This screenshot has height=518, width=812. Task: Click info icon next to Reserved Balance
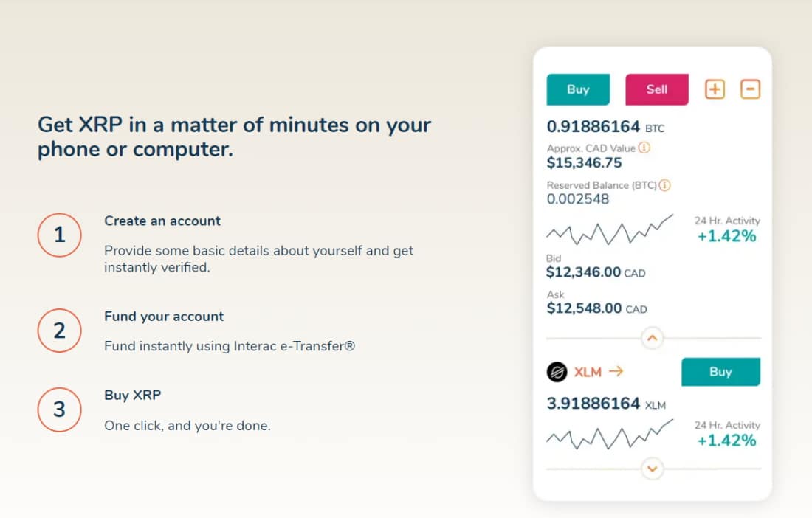665,184
